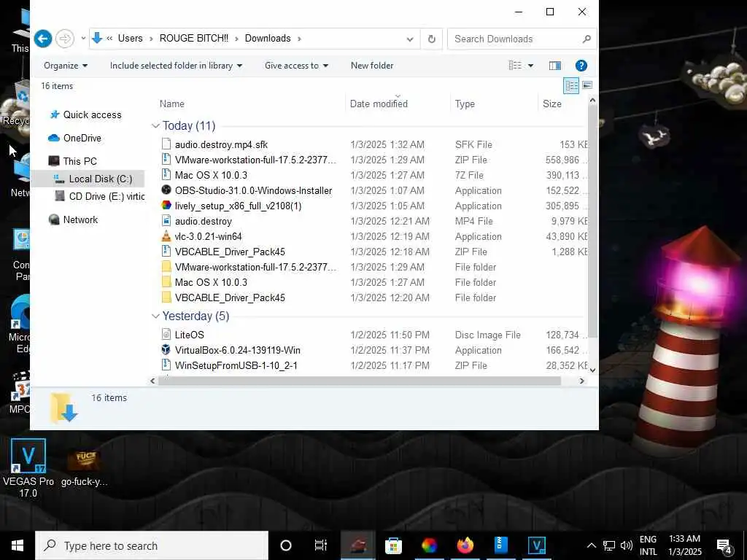The width and height of the screenshot is (747, 560).
Task: Select the lively_setup colorful icon
Action: click(x=166, y=205)
